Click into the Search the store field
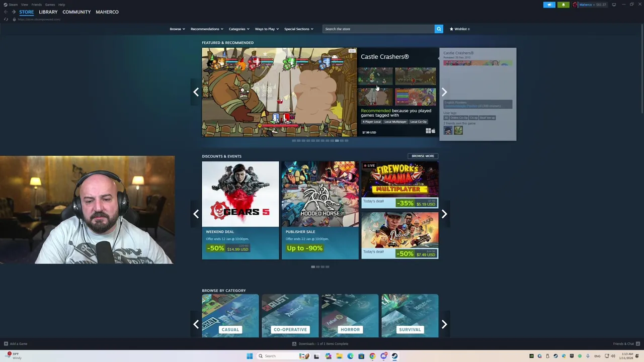This screenshot has height=362, width=644. click(x=378, y=29)
